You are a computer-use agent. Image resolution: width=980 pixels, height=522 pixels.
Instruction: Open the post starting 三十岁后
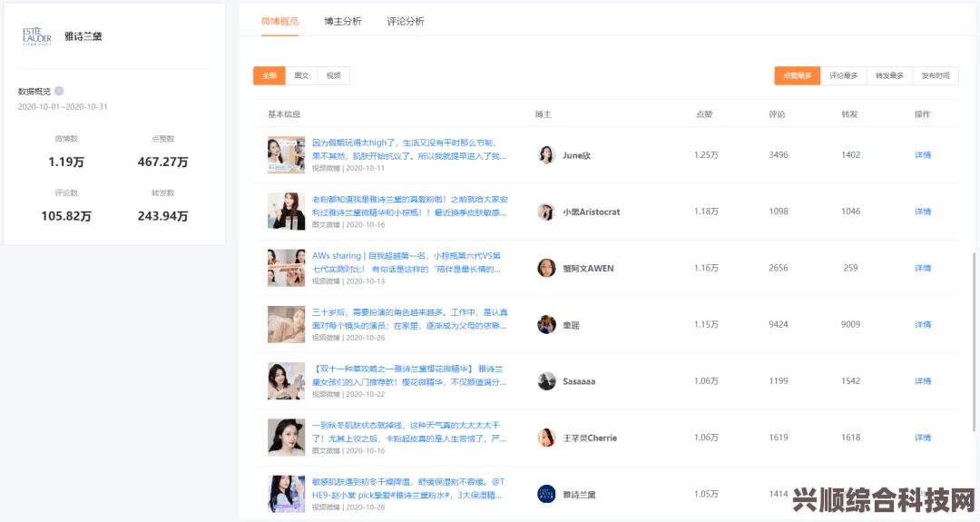[410, 319]
